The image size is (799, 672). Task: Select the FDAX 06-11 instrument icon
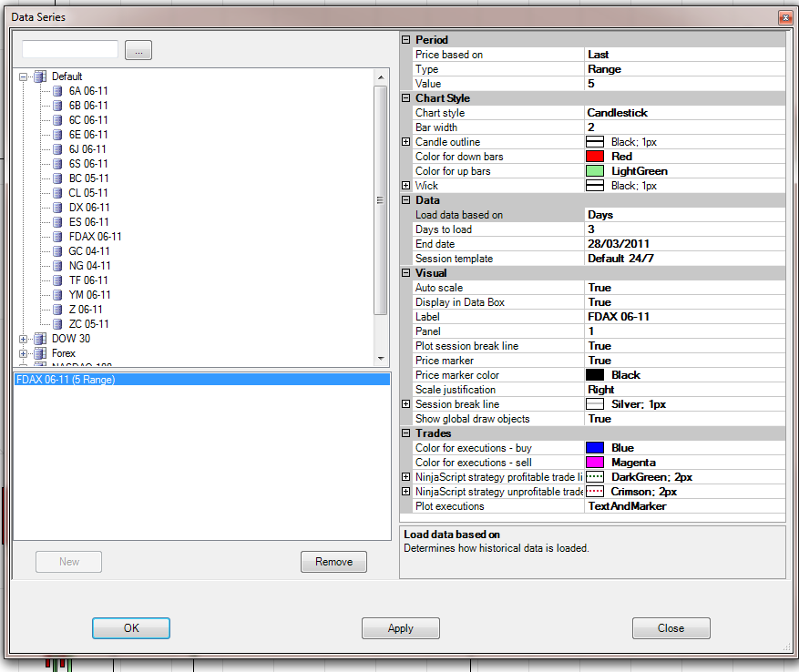(58, 237)
